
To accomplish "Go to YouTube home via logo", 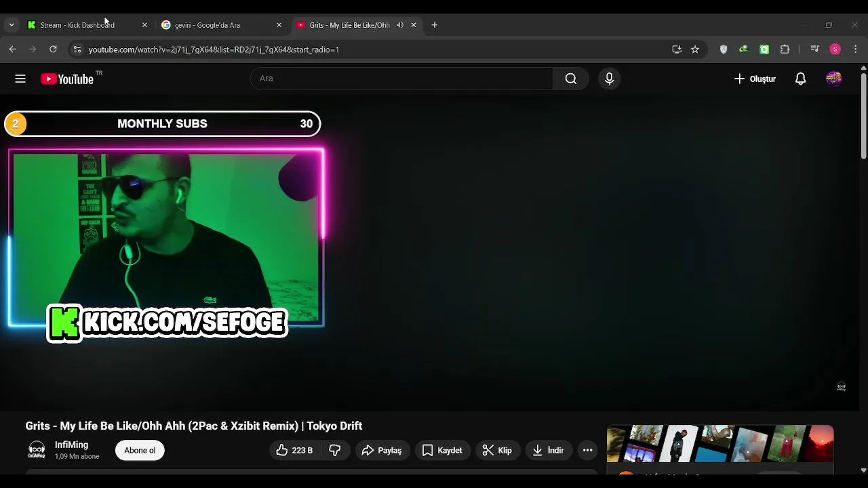I will point(67,79).
